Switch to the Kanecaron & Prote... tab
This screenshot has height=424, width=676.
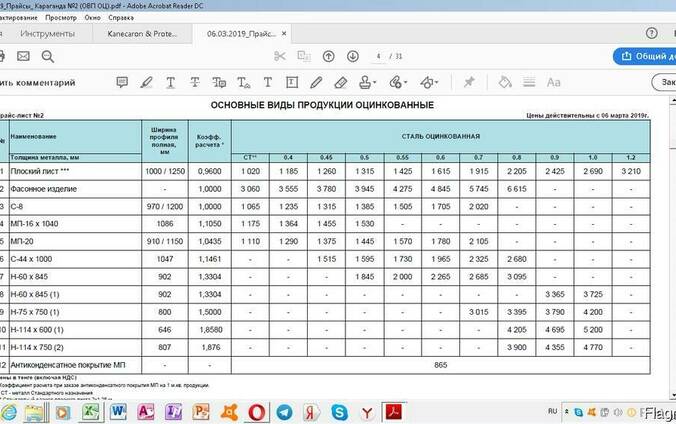point(142,34)
